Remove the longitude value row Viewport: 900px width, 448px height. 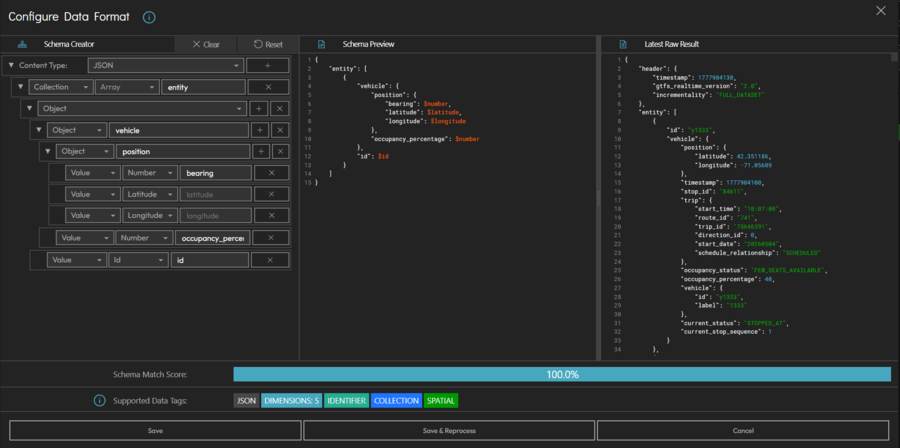pyautogui.click(x=271, y=216)
